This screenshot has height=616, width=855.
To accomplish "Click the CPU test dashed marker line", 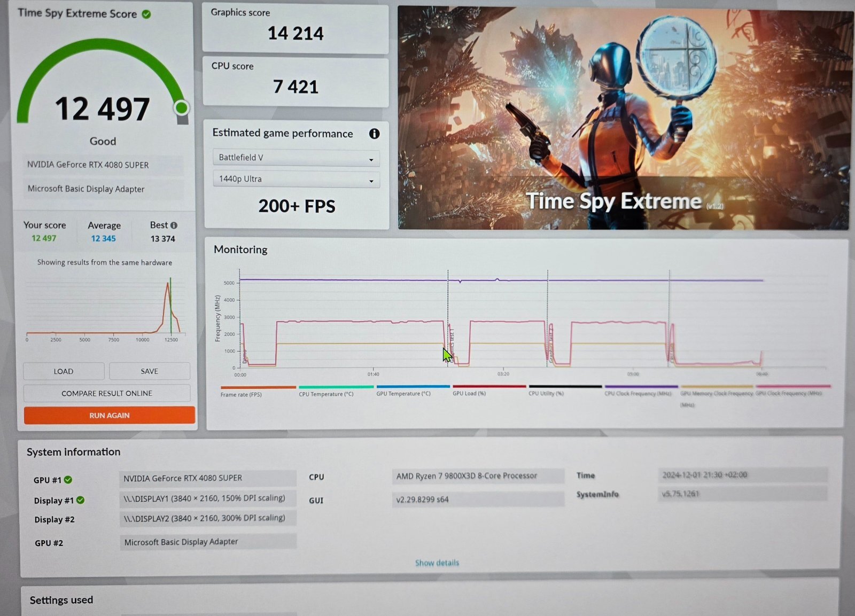I will click(669, 319).
